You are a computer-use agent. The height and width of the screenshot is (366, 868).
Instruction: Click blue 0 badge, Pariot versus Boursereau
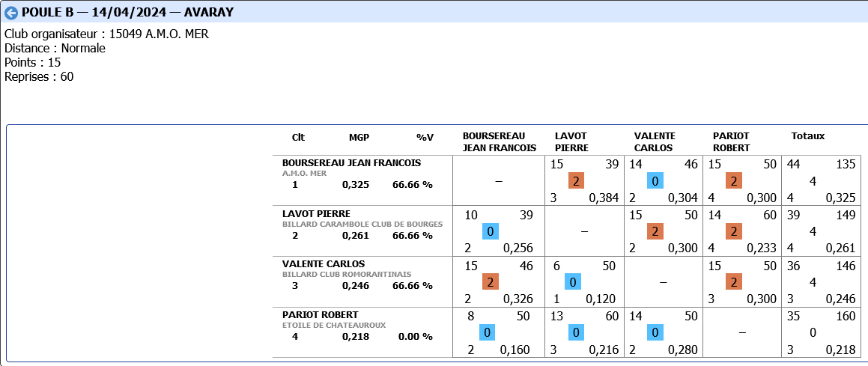(x=487, y=332)
